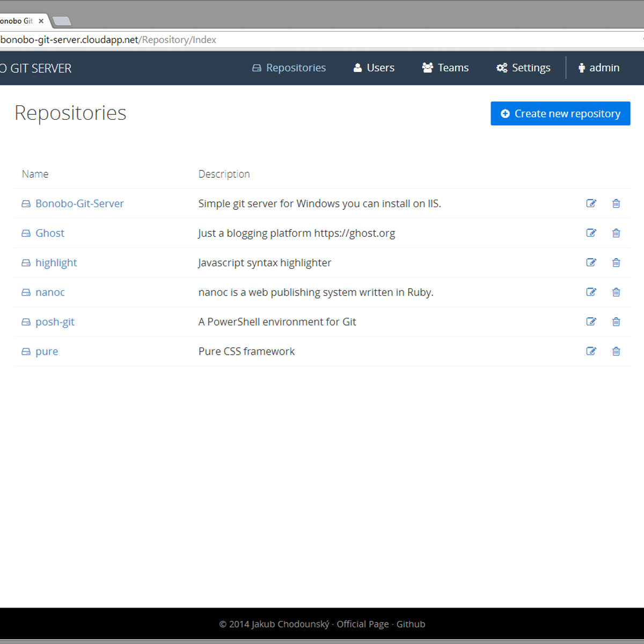The height and width of the screenshot is (644, 644).
Task: Edit the pure repository
Action: click(591, 351)
